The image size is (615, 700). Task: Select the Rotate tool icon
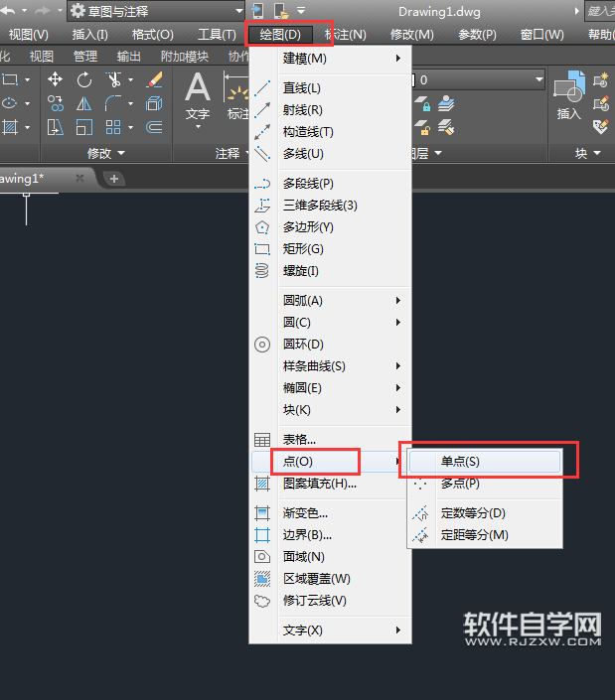(84, 79)
